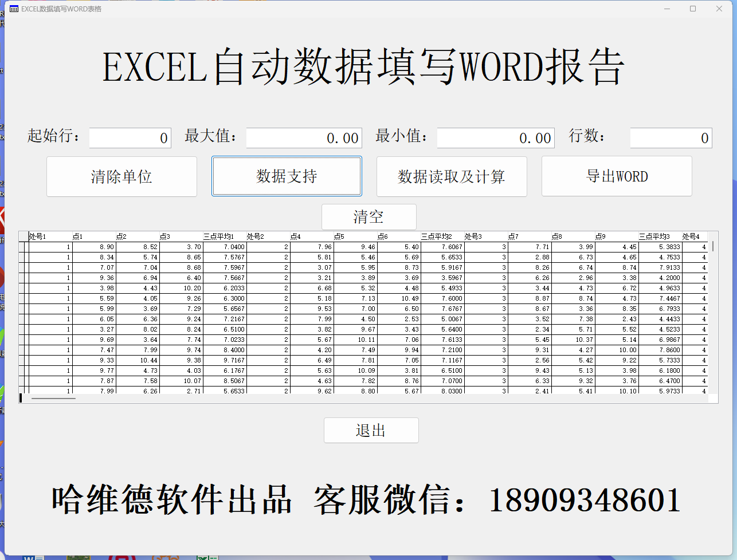Maximize the EXCEL数据填写WORD表格 window
This screenshot has height=560, width=737.
693,9
